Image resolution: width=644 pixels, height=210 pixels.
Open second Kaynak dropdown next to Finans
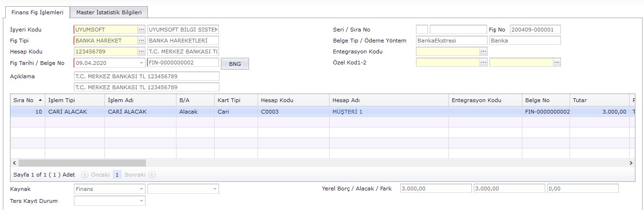(x=215, y=189)
